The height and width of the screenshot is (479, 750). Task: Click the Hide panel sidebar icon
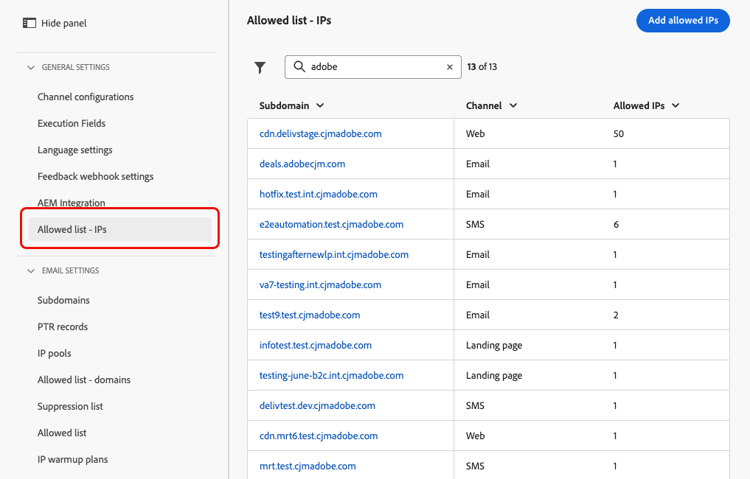[29, 23]
